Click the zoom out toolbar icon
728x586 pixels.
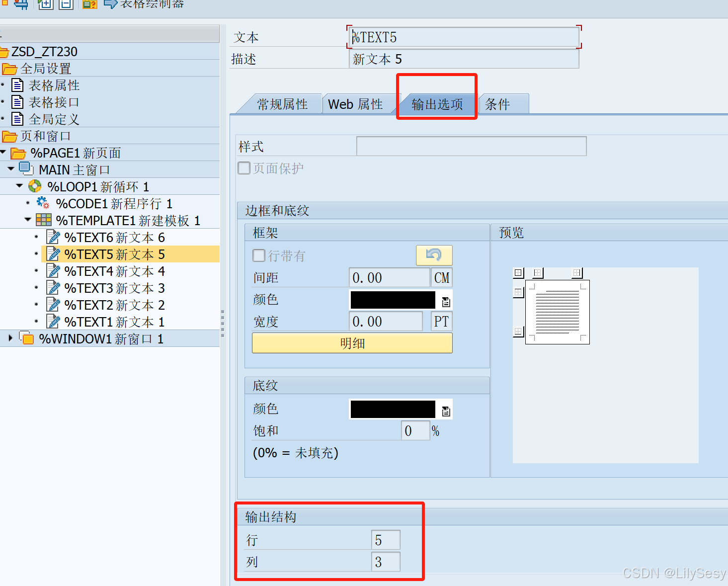(x=66, y=4)
